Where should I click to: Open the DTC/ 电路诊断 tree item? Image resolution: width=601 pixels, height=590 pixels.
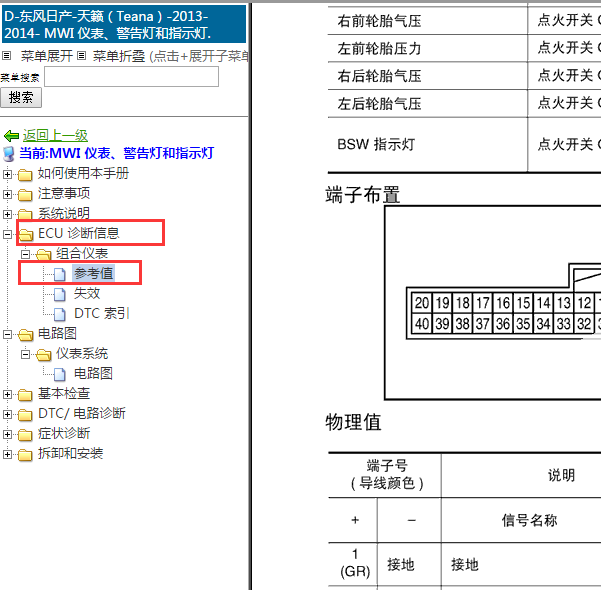tap(82, 414)
